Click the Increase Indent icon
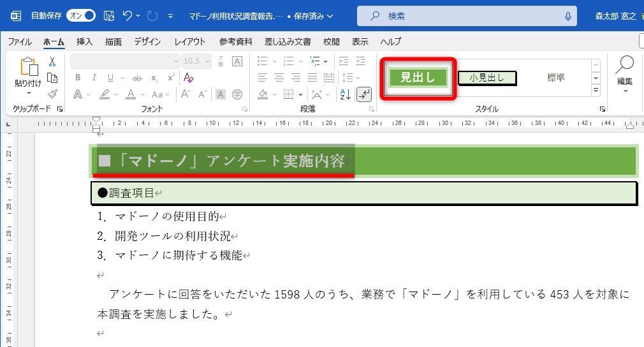644x347 pixels. point(360,61)
